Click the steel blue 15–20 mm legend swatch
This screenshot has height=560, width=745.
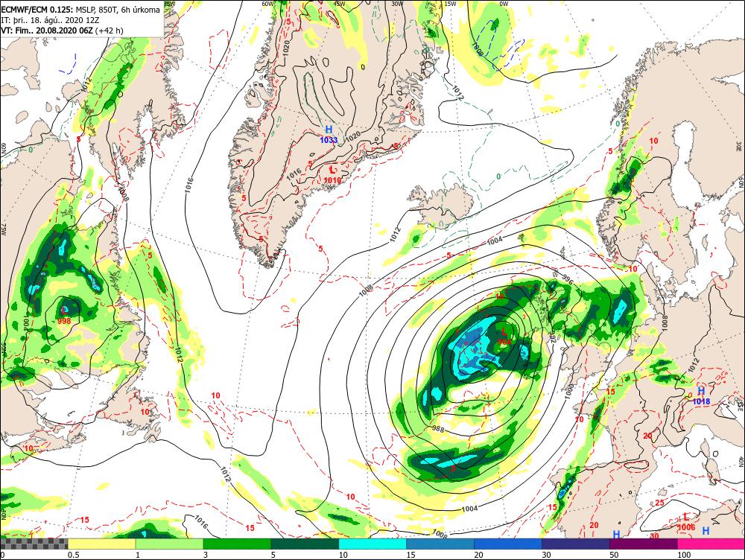pos(440,544)
